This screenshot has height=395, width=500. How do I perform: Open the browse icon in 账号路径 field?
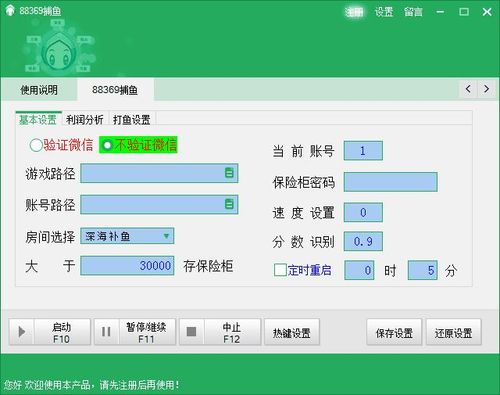click(229, 204)
